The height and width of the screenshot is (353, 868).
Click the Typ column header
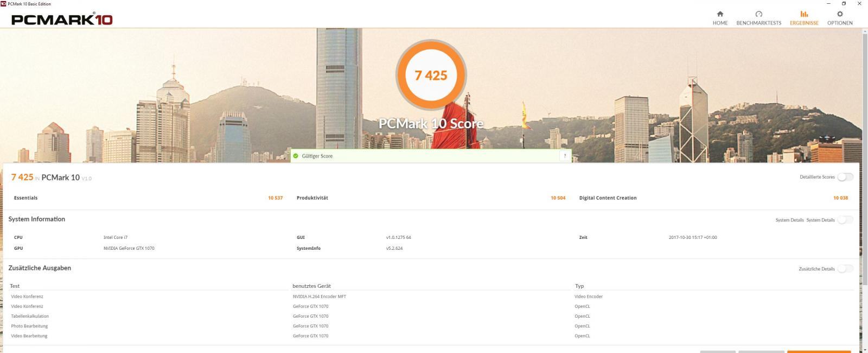[579, 286]
